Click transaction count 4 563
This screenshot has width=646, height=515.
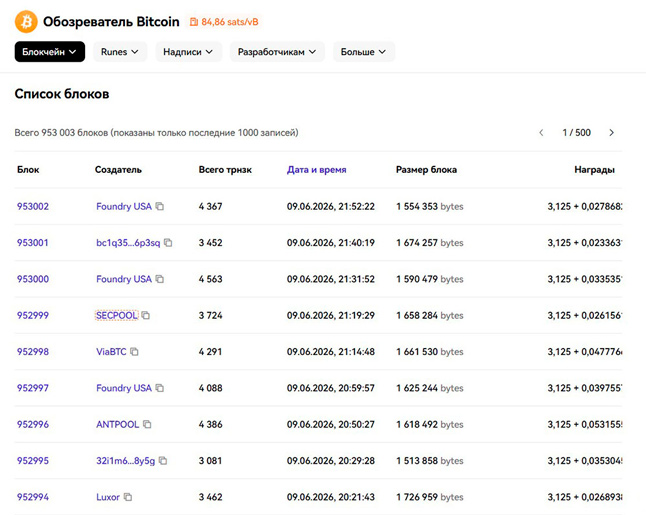(x=211, y=279)
